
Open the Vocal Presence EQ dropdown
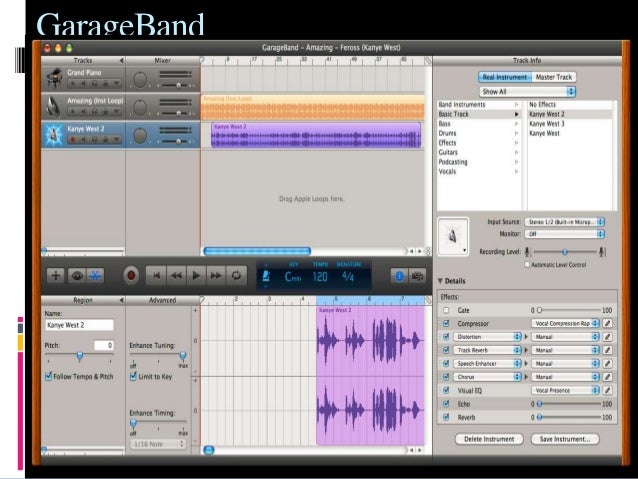pyautogui.click(x=565, y=390)
